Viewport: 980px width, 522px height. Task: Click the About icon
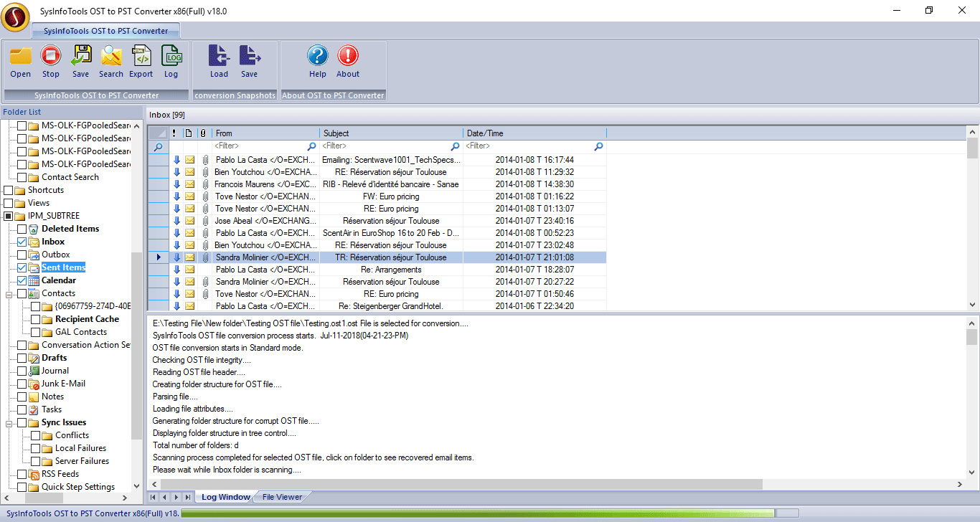coord(348,56)
